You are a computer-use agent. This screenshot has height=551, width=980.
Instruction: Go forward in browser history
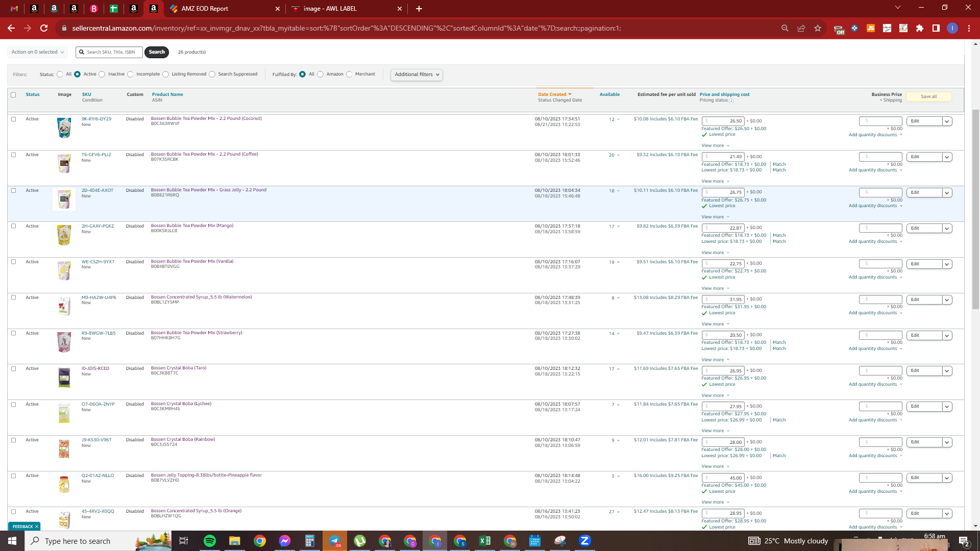[x=28, y=28]
